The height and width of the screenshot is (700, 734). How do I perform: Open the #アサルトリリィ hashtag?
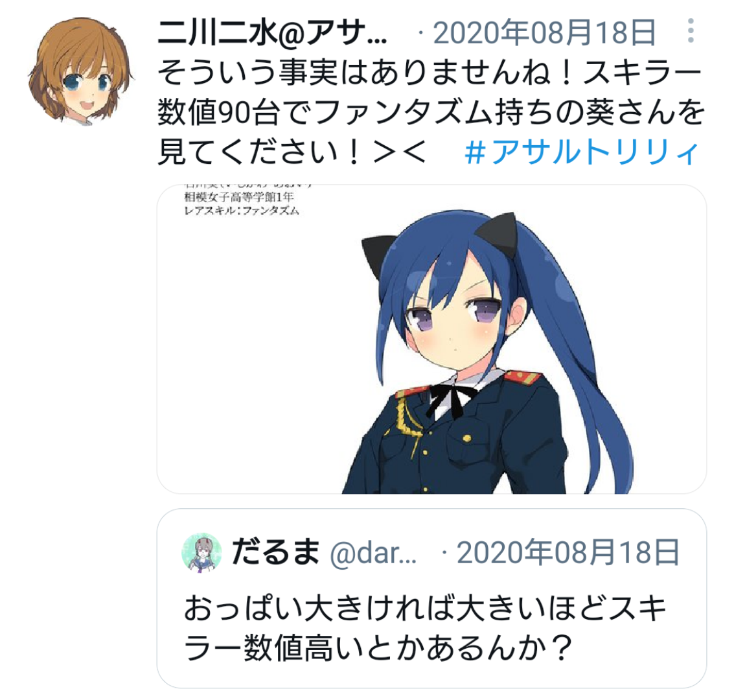[582, 153]
